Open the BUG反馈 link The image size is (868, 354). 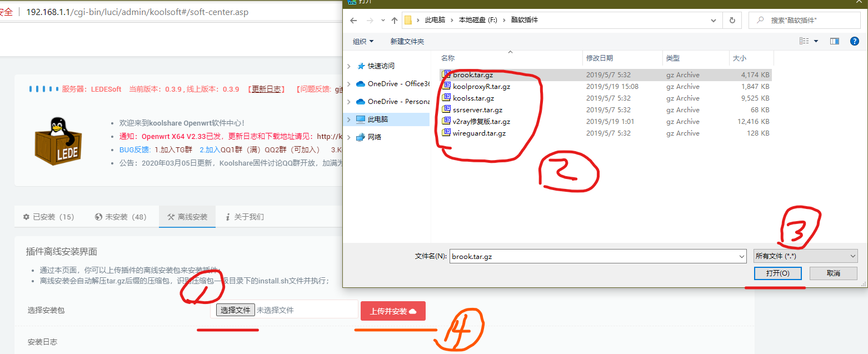click(x=134, y=149)
